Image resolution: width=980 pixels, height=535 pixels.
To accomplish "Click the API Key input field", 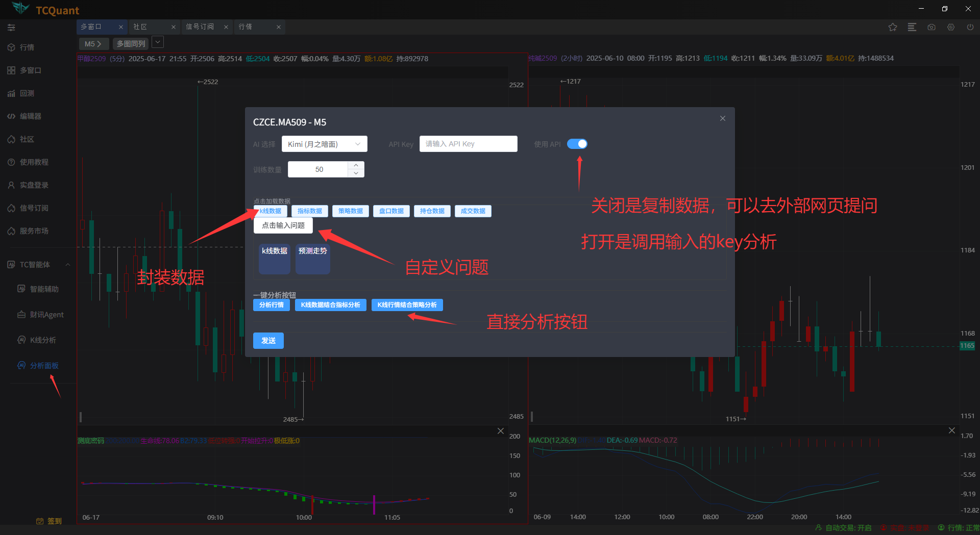I will coord(468,144).
